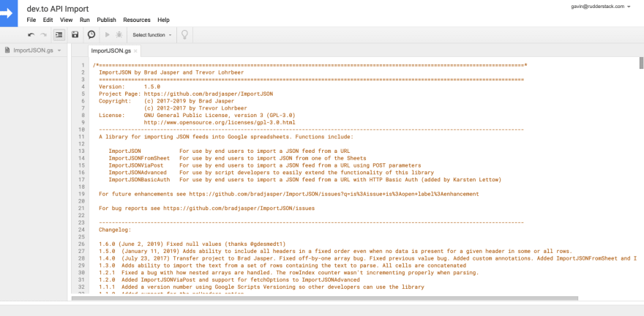The height and width of the screenshot is (316, 644).
Task: Start debugging with the bug icon
Action: (119, 35)
